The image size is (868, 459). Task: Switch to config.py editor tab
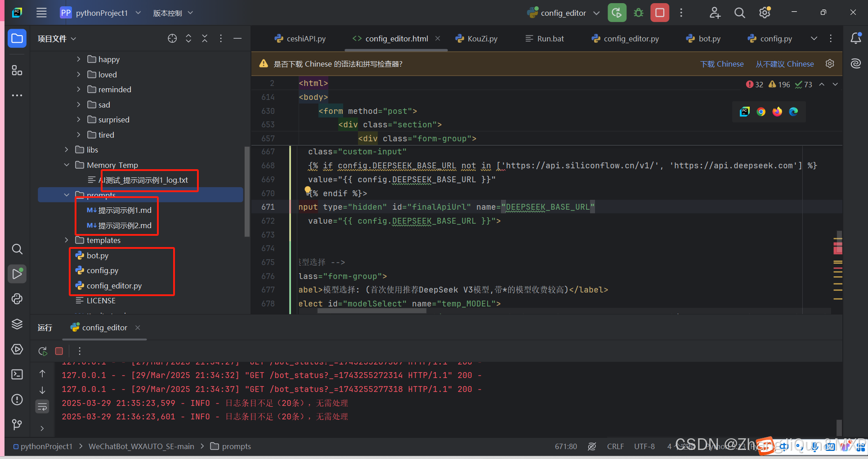point(770,39)
